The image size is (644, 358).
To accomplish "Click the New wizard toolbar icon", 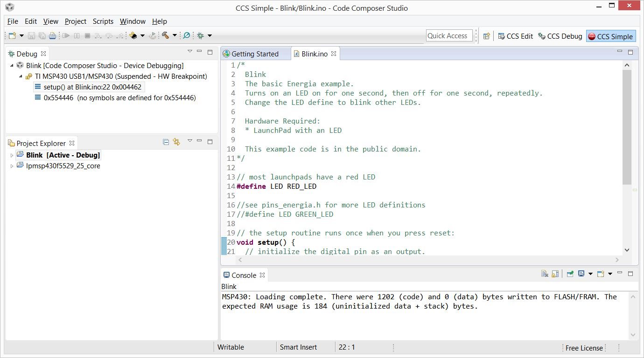I will [x=13, y=35].
